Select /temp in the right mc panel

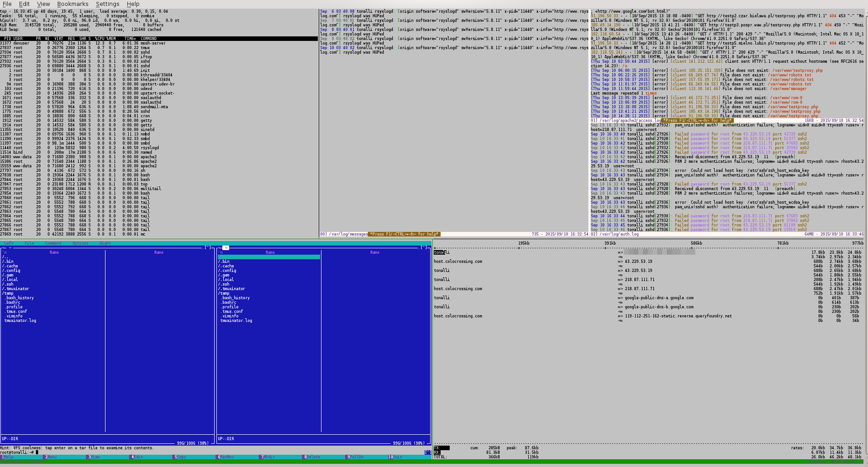click(224, 293)
